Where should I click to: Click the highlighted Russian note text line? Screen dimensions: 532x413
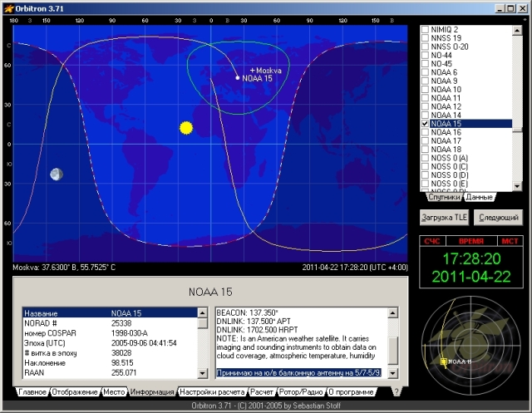pos(298,372)
